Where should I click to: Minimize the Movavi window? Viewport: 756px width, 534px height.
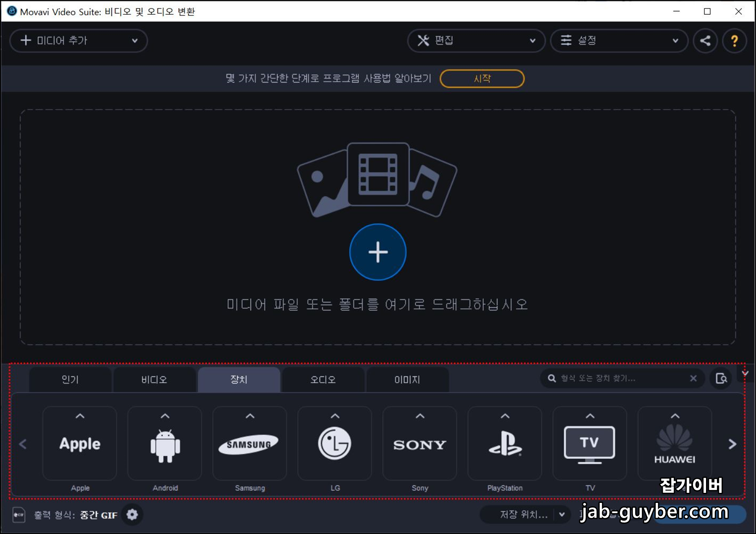coord(676,11)
